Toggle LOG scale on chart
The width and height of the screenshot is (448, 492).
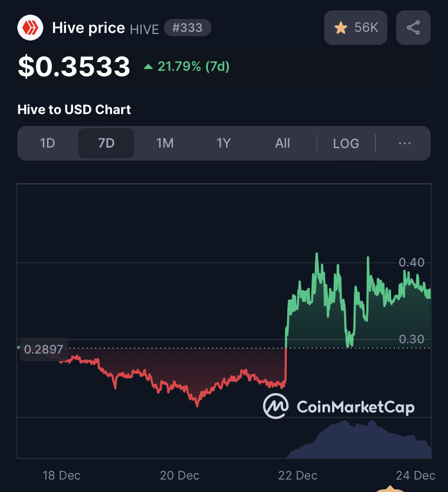point(346,143)
